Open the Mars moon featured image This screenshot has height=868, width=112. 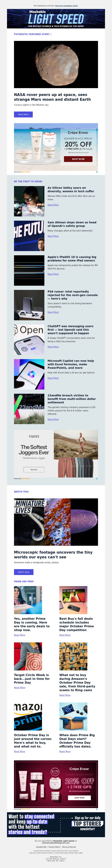[x=56, y=64]
